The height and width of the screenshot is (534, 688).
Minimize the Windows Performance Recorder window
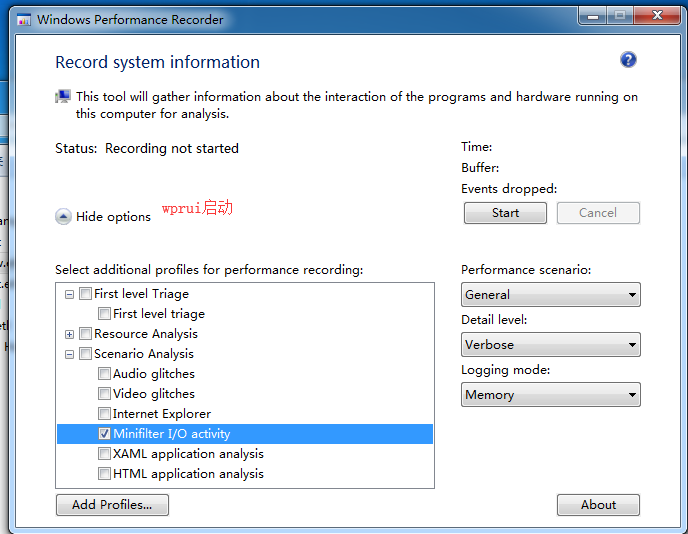pos(593,16)
